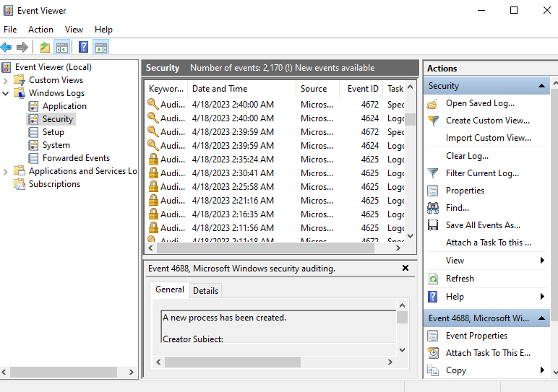Click the Create Custom View funnel icon
The width and height of the screenshot is (558, 392).
(x=433, y=121)
